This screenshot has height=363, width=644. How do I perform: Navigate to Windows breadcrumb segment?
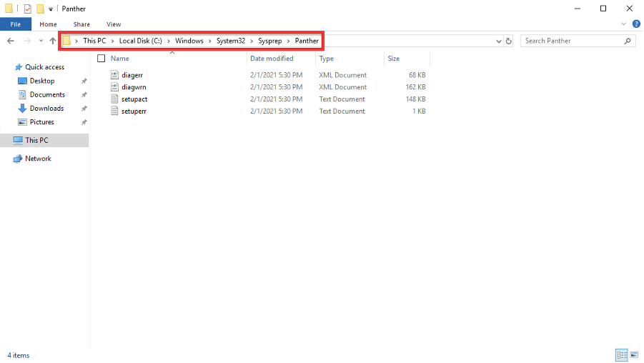189,41
